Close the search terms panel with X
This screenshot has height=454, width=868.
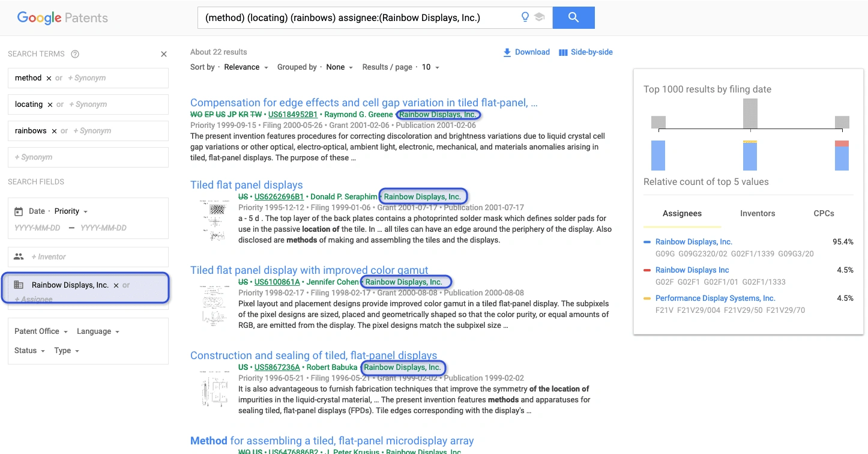tap(164, 54)
